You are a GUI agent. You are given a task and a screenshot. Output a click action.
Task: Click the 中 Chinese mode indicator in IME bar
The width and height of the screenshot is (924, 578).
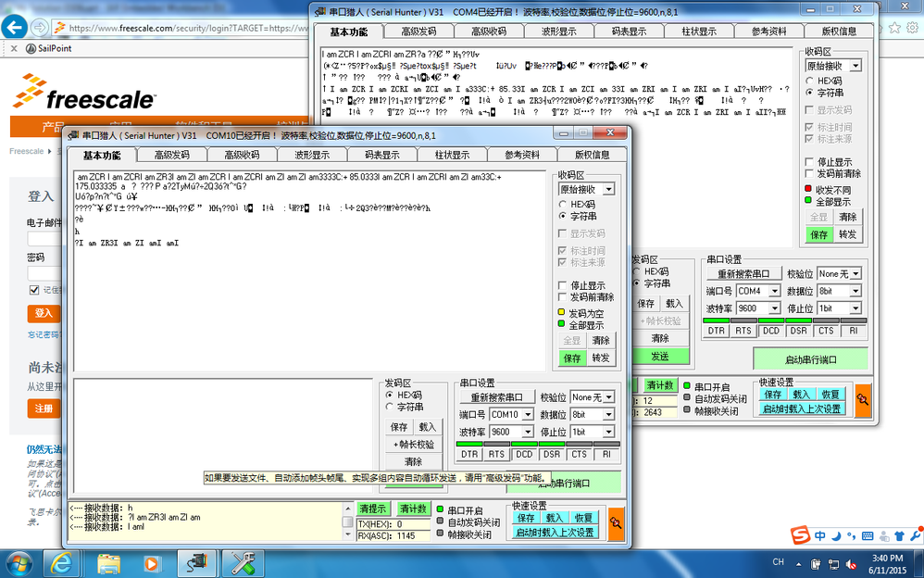coord(819,536)
